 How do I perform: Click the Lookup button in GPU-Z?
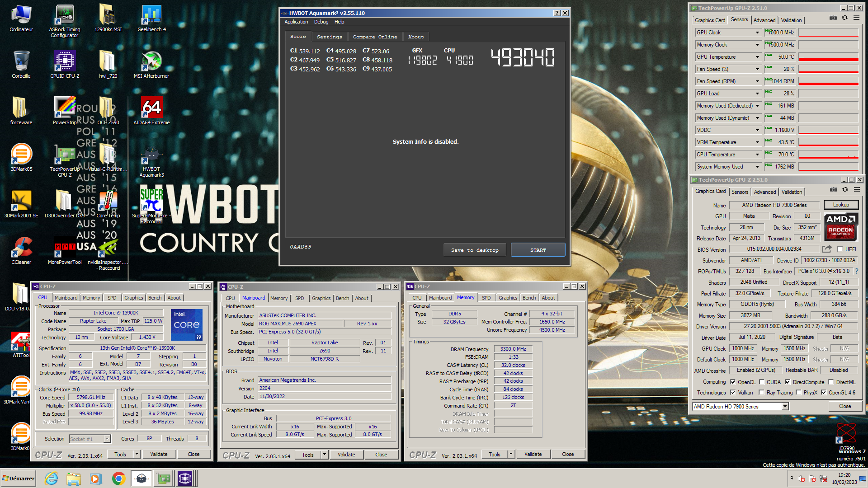coord(841,205)
